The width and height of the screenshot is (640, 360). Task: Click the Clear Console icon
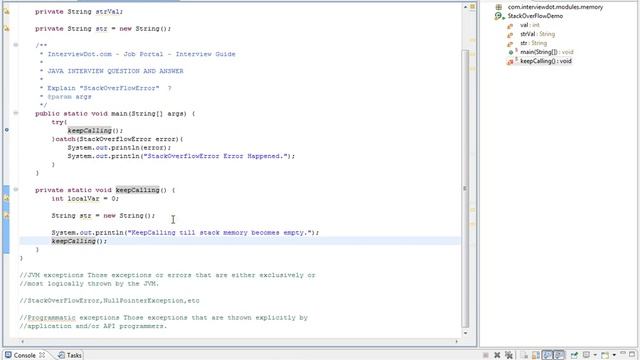coord(524,355)
